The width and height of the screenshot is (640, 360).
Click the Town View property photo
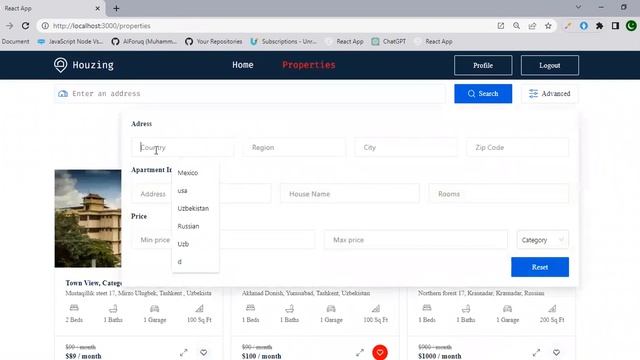coord(88,218)
